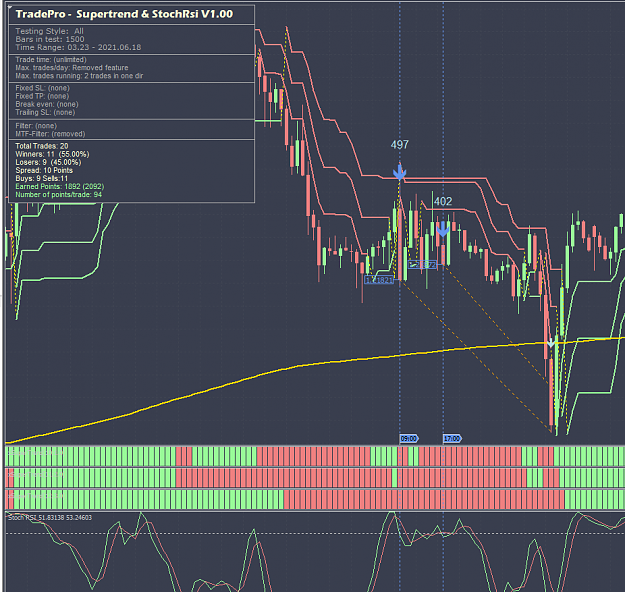Viewport: 625px width, 592px height.
Task: Click the Buys: 9 Sells:11 line
Action: (x=41, y=178)
